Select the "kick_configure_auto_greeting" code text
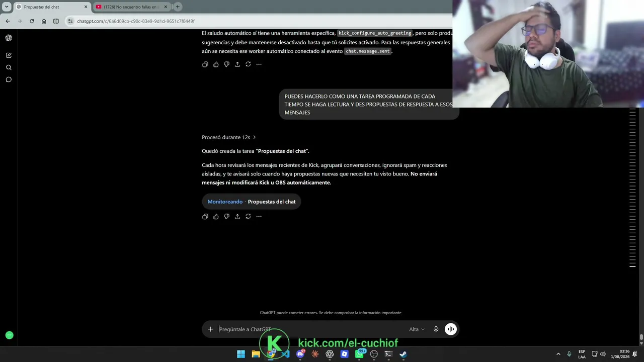644x362 pixels. [375, 33]
